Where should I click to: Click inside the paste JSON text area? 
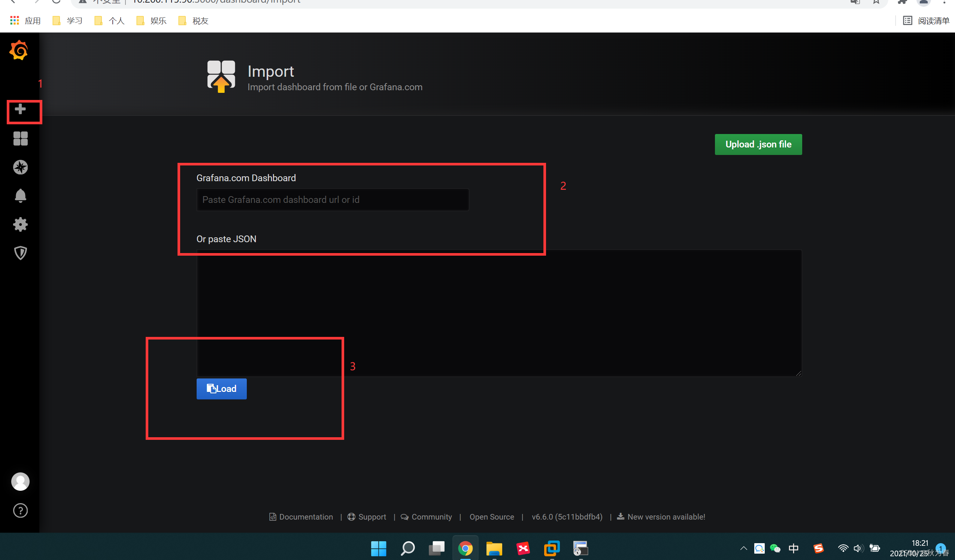point(499,313)
